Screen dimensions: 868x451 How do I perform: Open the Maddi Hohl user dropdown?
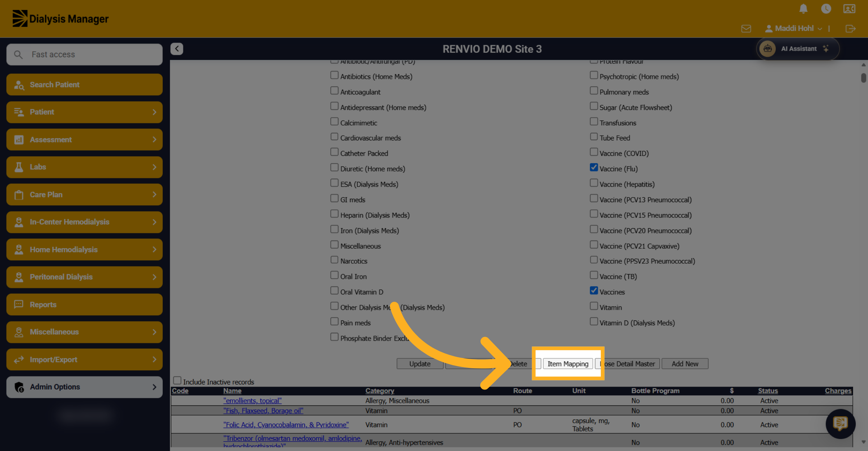coord(793,29)
